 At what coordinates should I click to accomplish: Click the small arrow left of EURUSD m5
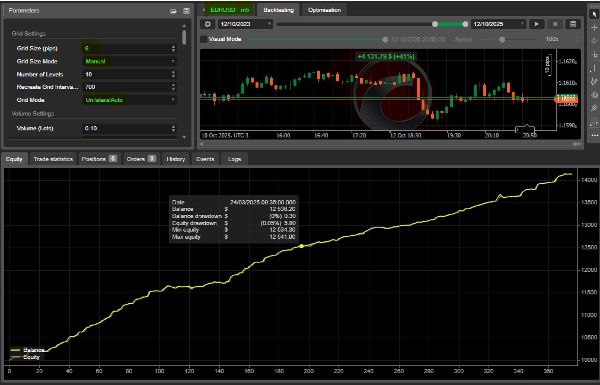point(204,10)
